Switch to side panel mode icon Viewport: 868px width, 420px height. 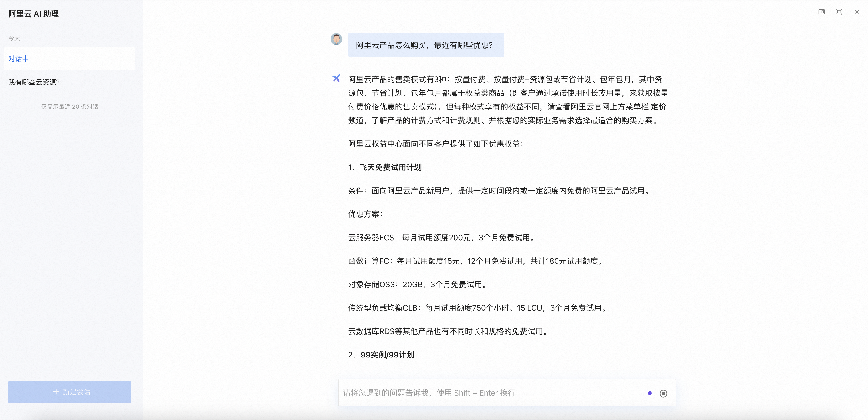click(x=822, y=12)
